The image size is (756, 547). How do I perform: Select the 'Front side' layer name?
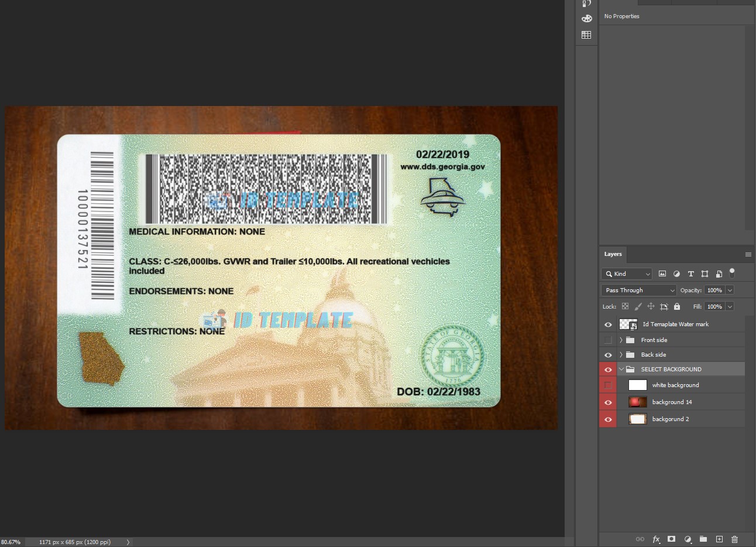[x=654, y=340]
